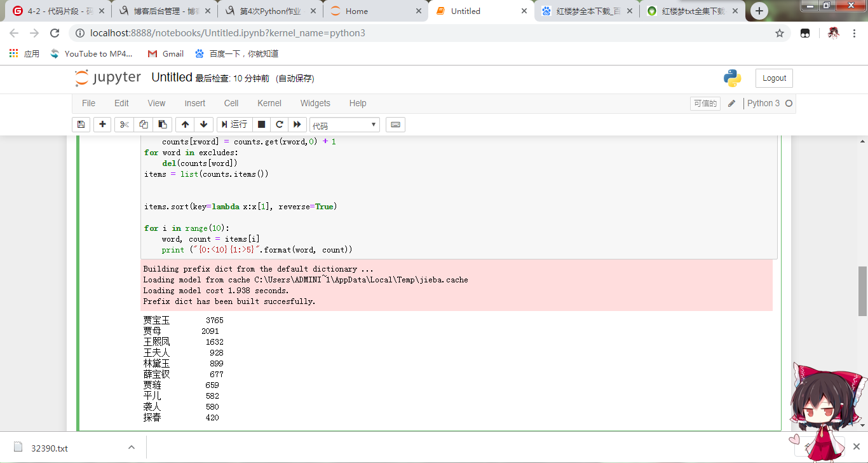Screen dimensions: 868x463
Task: Open YouTube to MP4 bookmark
Action: (92, 53)
